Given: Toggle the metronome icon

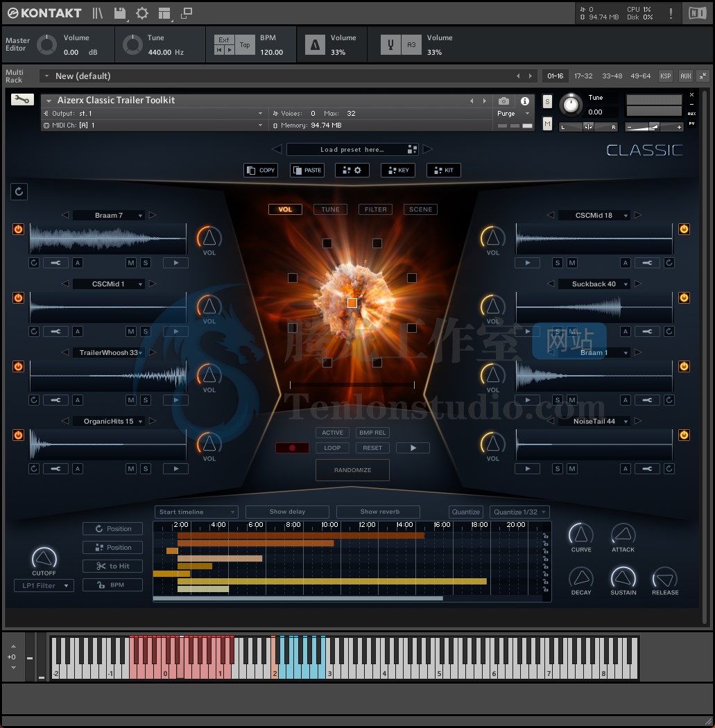Looking at the screenshot, I should tap(315, 45).
